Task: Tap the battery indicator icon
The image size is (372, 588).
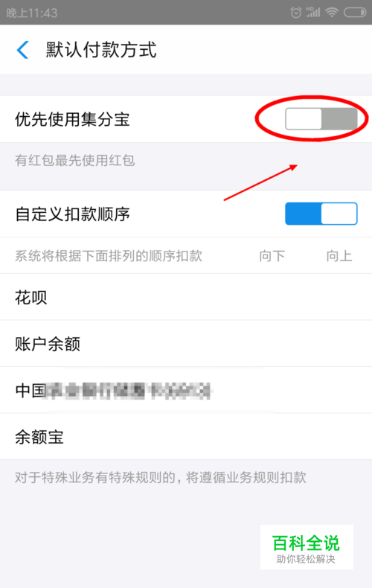Action: (x=355, y=13)
